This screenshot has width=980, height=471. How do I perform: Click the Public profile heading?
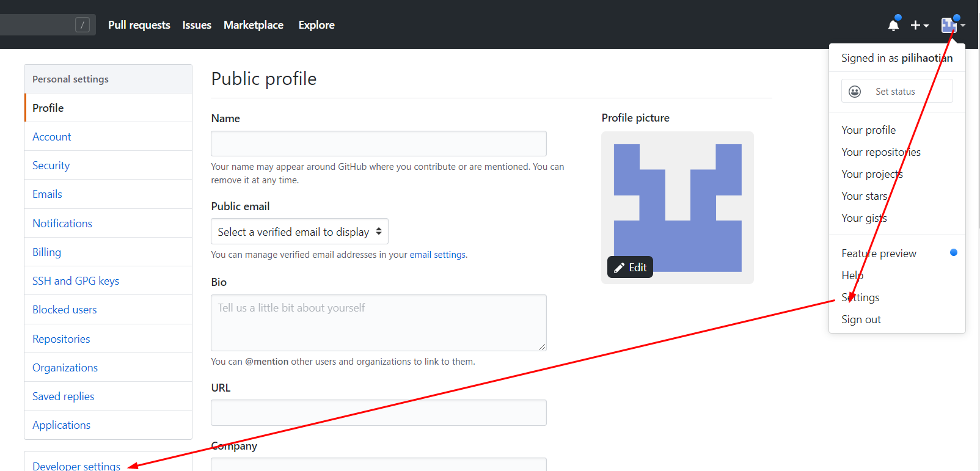pyautogui.click(x=264, y=79)
